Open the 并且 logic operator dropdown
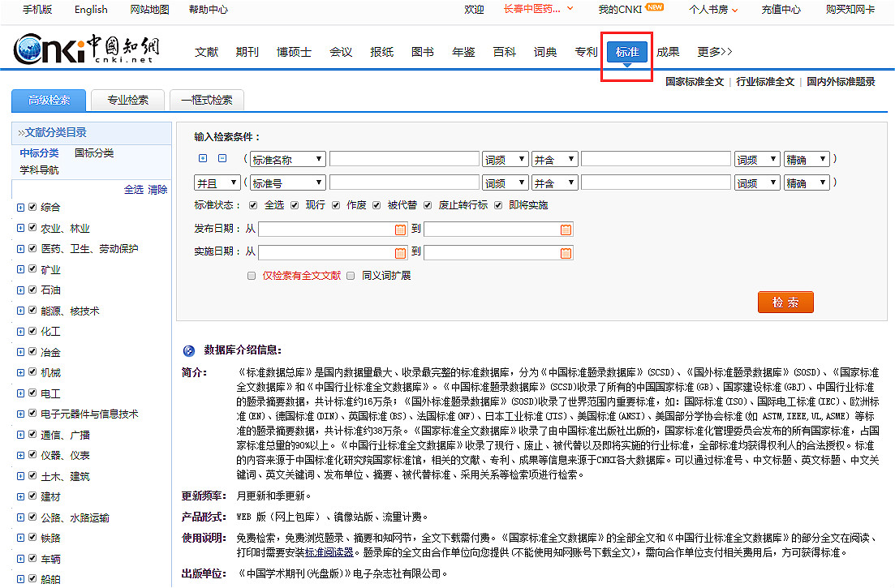Viewport: 895px width, 588px height. tap(217, 182)
